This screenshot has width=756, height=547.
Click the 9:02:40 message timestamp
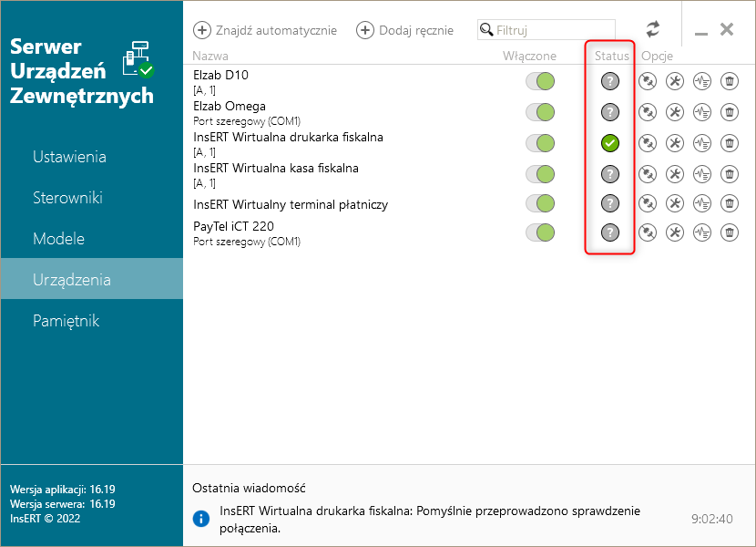(712, 519)
